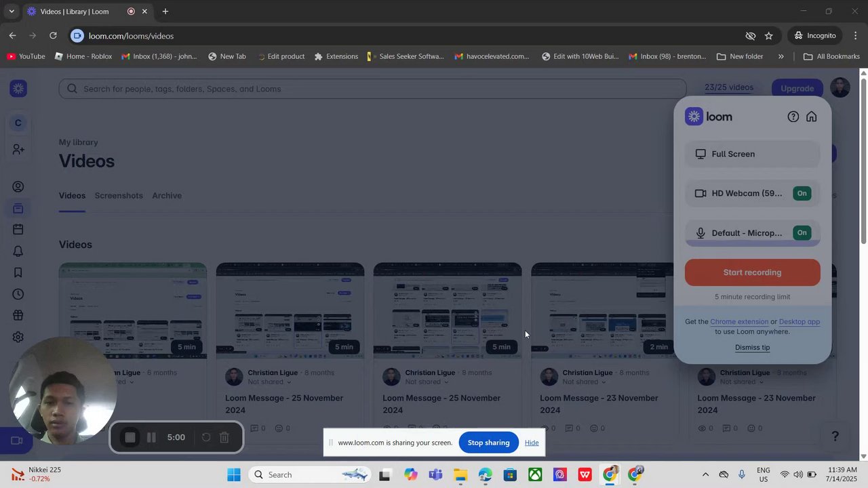Screen dimensions: 868x488
Task: Open the Loom logo home in sidebar
Action: 19,88
